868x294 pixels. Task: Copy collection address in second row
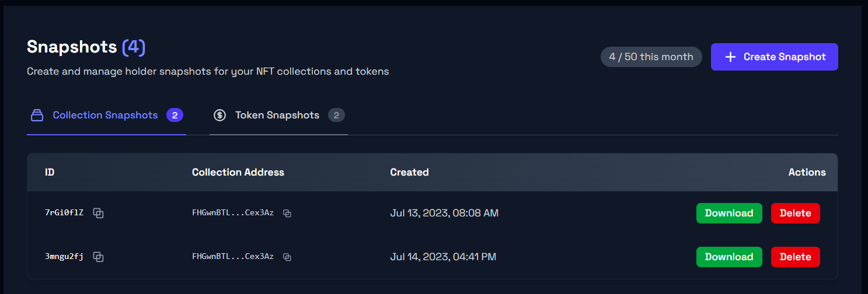tap(287, 257)
